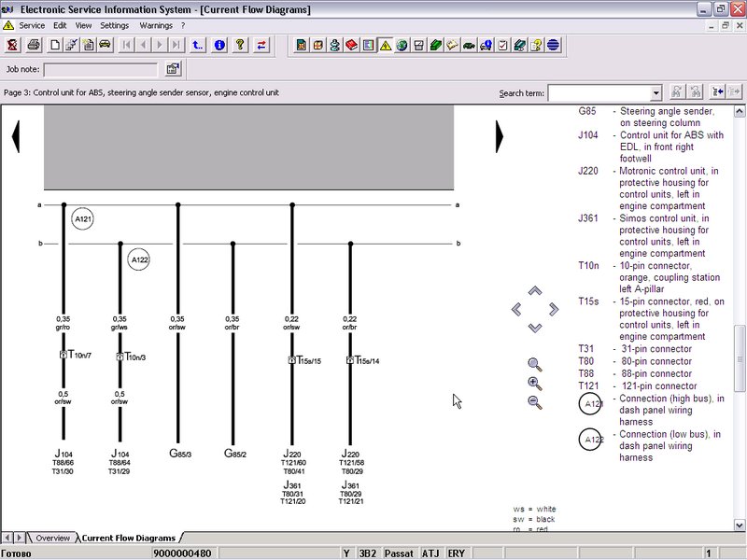
Task: Open the '?' help menu
Action: click(183, 26)
